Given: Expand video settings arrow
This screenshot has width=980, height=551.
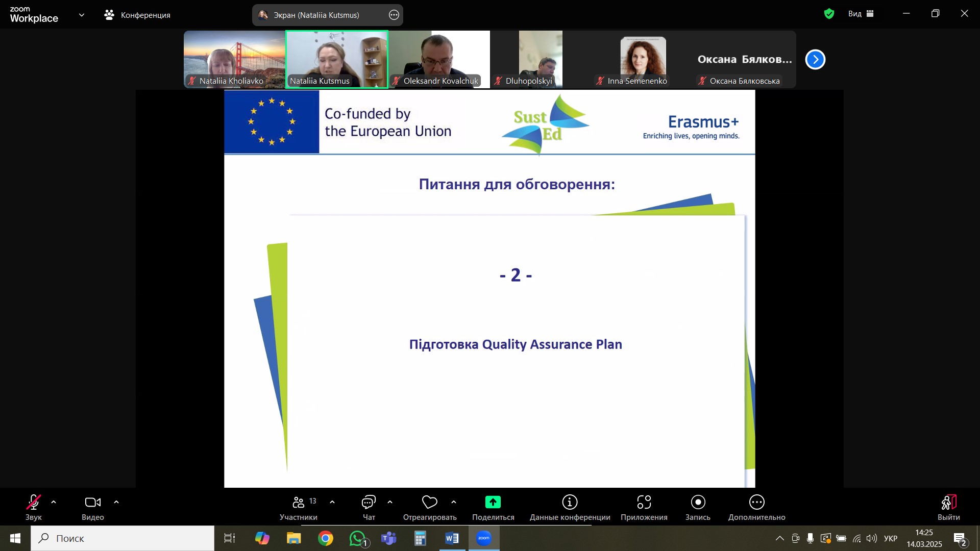Looking at the screenshot, I should pyautogui.click(x=116, y=503).
